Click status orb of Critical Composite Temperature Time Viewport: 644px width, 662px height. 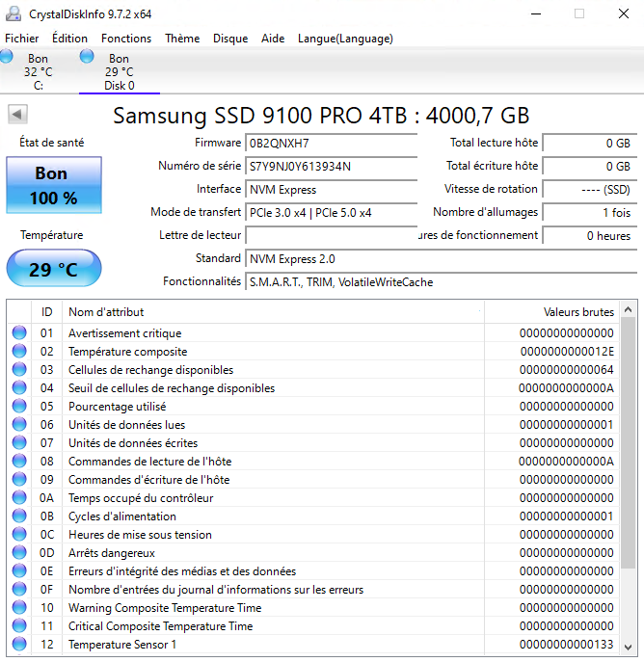[19, 625]
